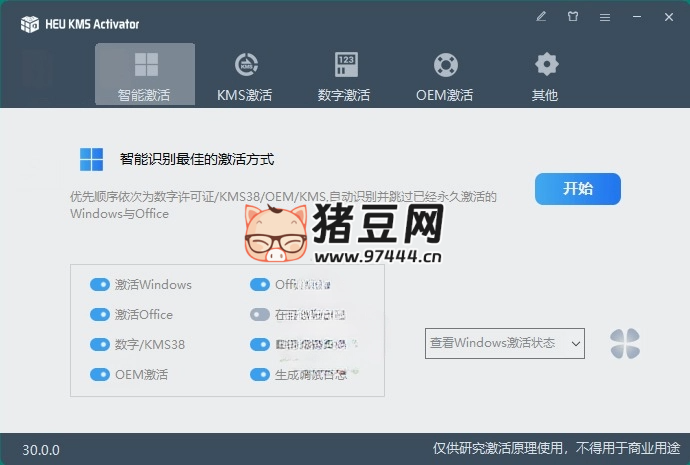Expand the 查看Windows激活状态 dropdown
The width and height of the screenshot is (690, 465).
tap(505, 343)
